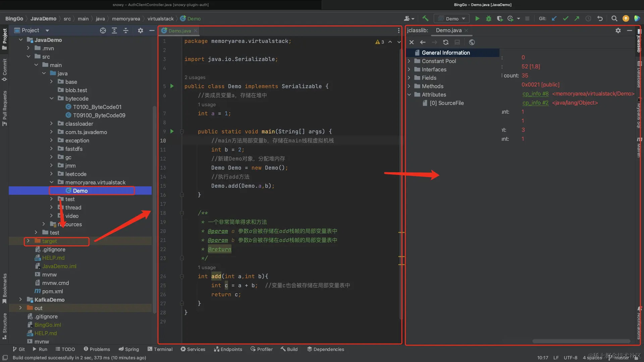Expand the target folder in the project tree
This screenshot has width=644, height=362.
pos(28,241)
